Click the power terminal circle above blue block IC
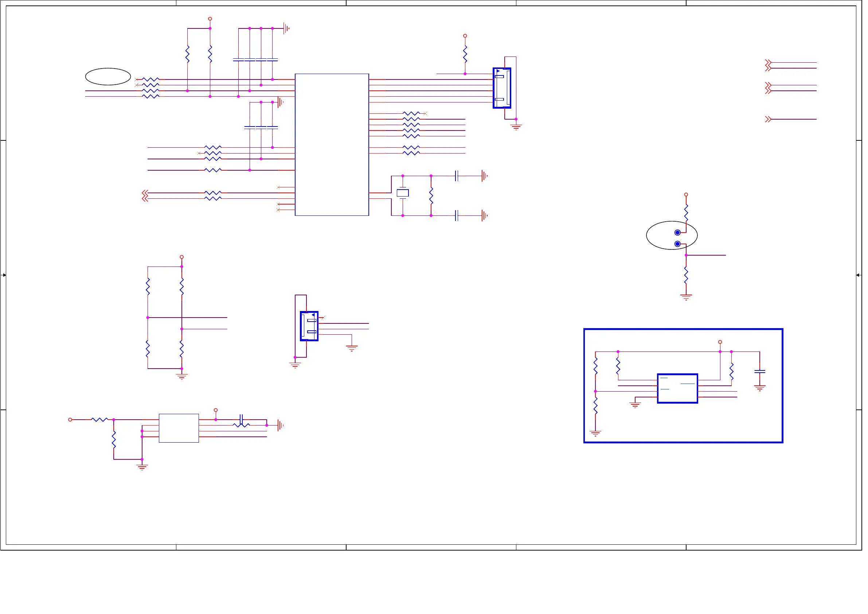 [720, 342]
